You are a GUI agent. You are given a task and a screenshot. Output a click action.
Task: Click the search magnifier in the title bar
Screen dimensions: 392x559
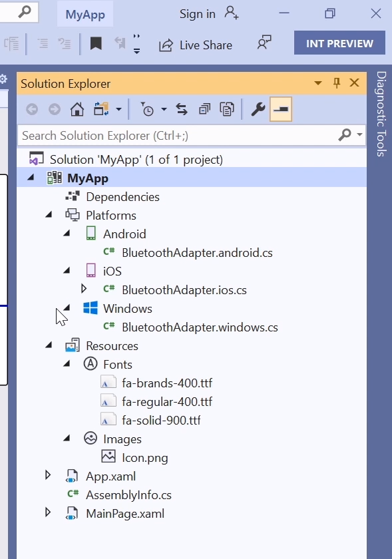[x=25, y=11]
